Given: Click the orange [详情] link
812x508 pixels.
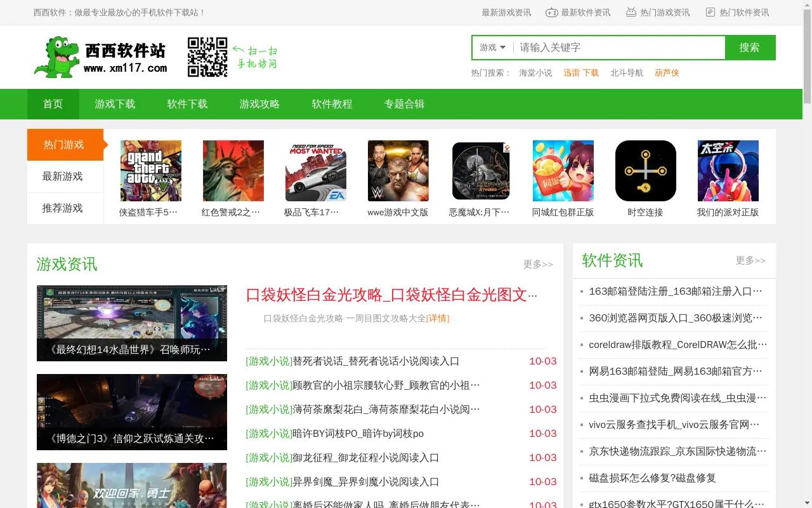Looking at the screenshot, I should click(x=438, y=318).
